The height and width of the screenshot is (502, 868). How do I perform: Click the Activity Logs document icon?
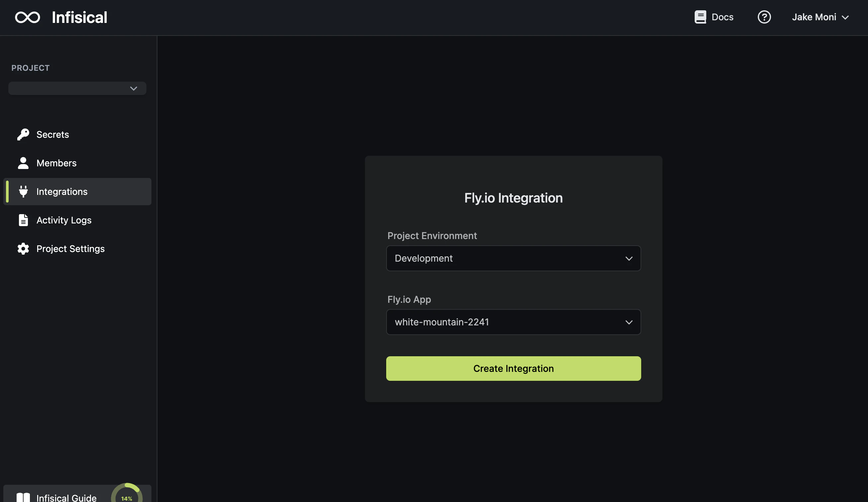pos(23,220)
